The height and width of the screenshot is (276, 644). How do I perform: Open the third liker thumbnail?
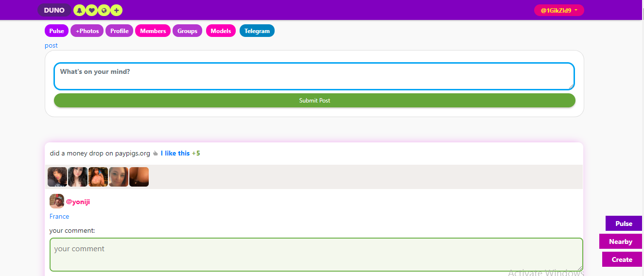(x=98, y=177)
